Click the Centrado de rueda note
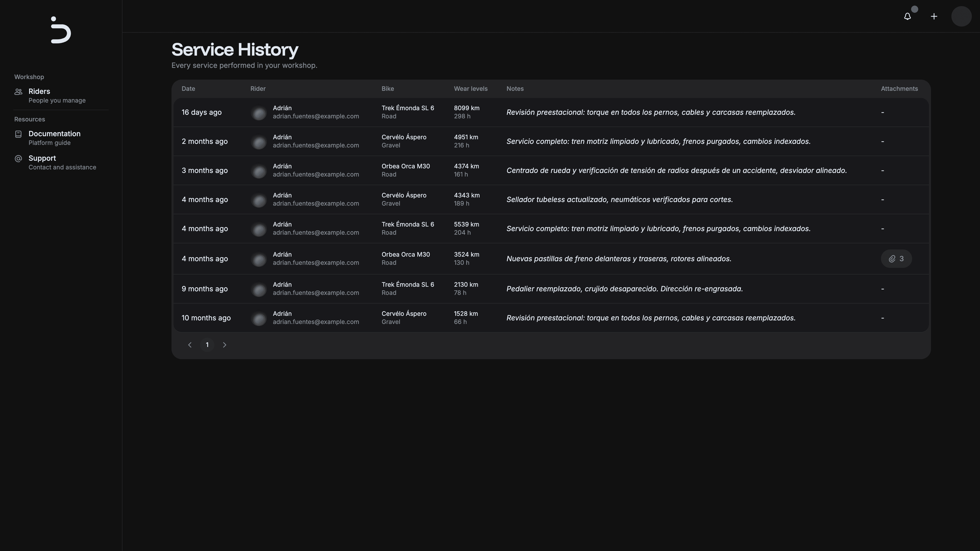Image resolution: width=980 pixels, height=551 pixels. pyautogui.click(x=676, y=170)
